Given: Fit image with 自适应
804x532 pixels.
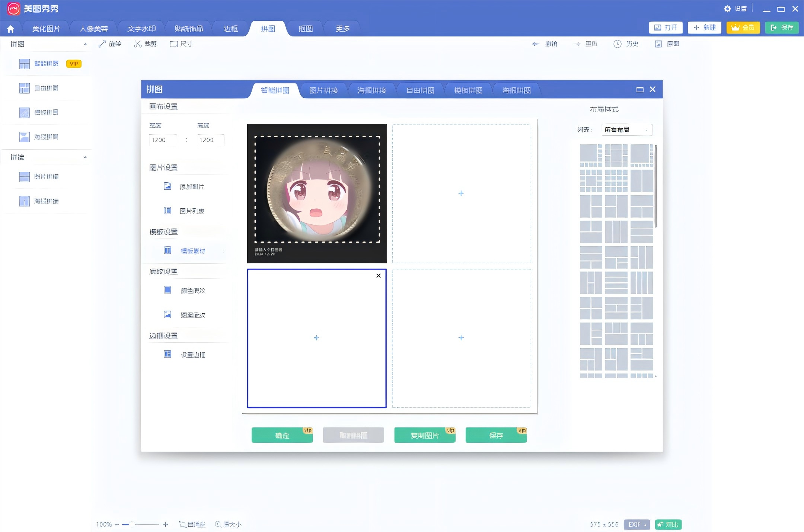Looking at the screenshot, I should tap(192, 525).
